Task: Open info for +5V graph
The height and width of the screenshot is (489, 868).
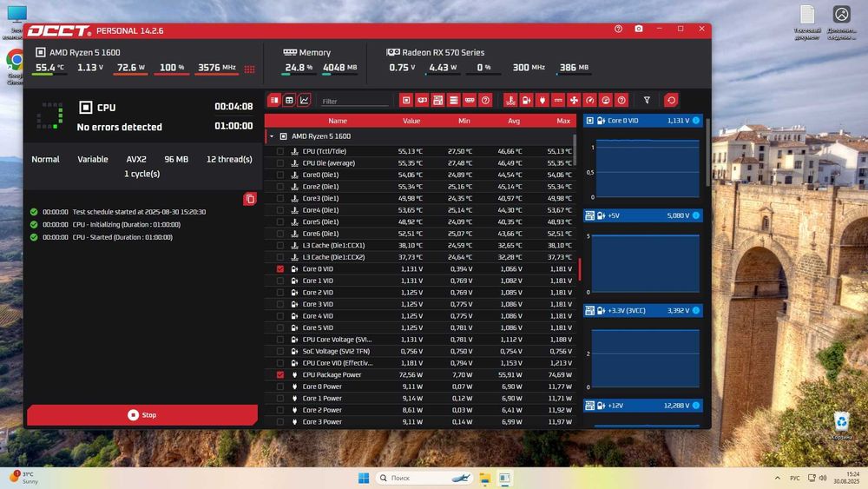Action: (x=696, y=215)
